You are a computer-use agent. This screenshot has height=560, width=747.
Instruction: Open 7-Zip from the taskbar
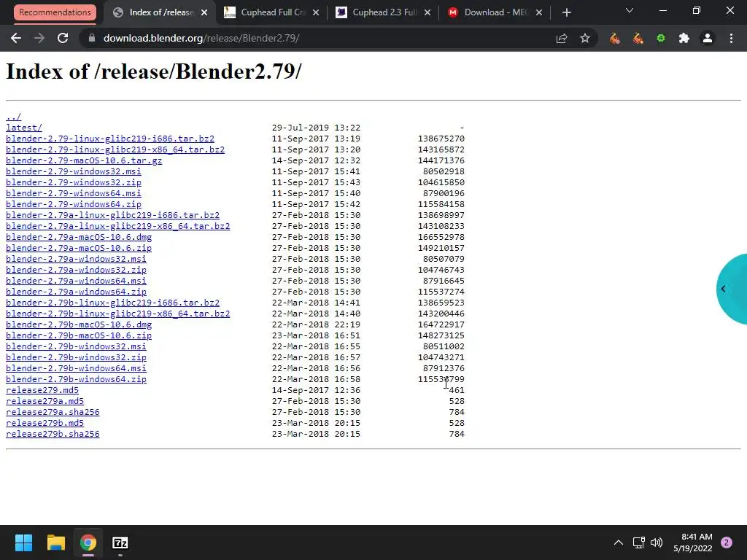pos(120,542)
